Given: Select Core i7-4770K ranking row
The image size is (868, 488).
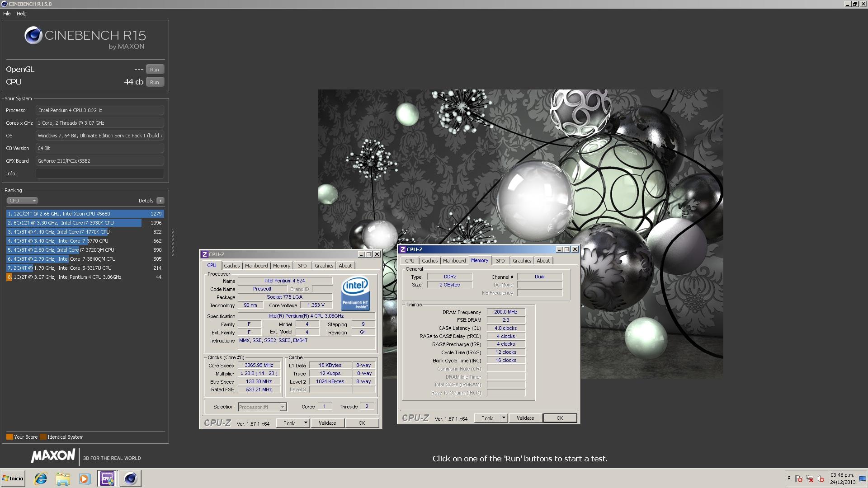Looking at the screenshot, I should point(85,232).
